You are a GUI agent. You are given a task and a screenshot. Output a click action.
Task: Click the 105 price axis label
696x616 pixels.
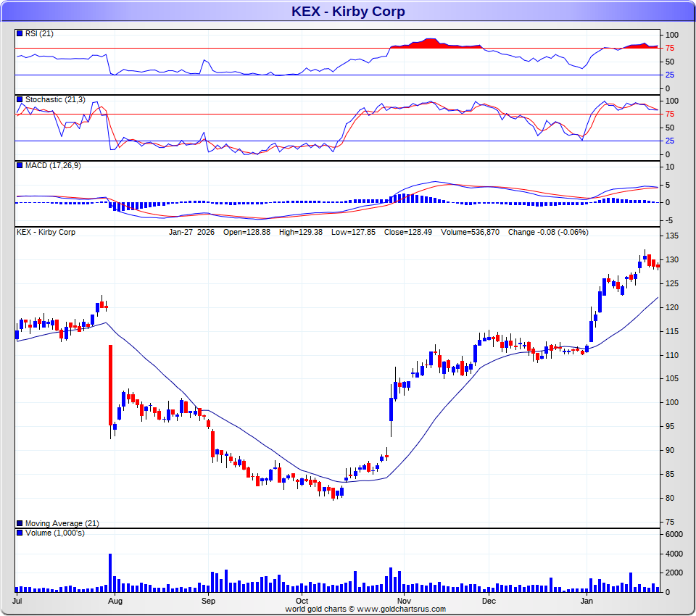click(x=672, y=378)
